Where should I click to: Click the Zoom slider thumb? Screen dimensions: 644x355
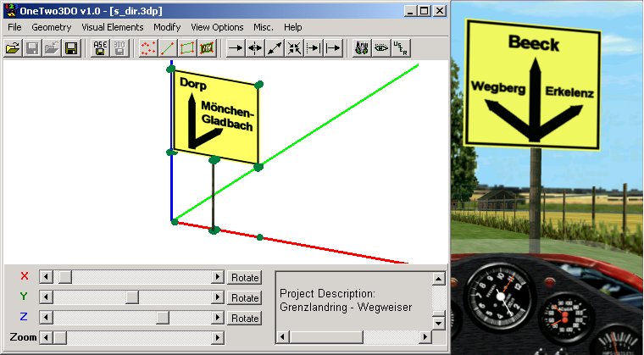click(x=60, y=338)
